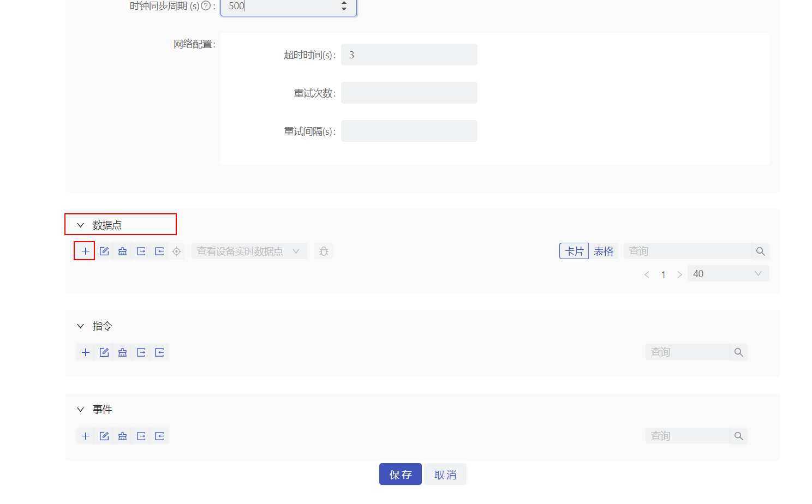This screenshot has width=812, height=504.
Task: Click export icon in 数据点 toolbar
Action: (x=141, y=251)
